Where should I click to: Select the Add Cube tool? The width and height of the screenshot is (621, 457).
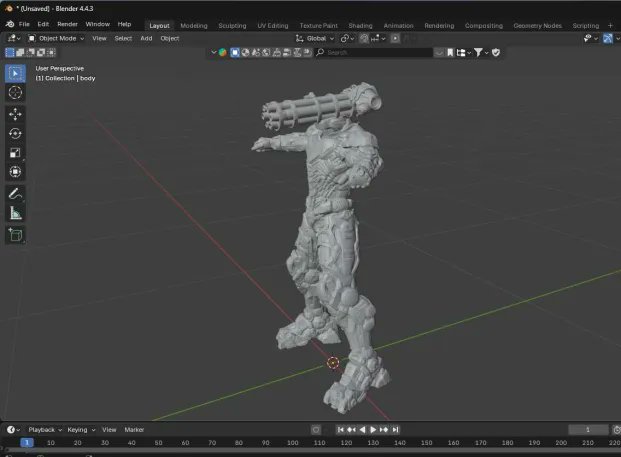click(15, 235)
